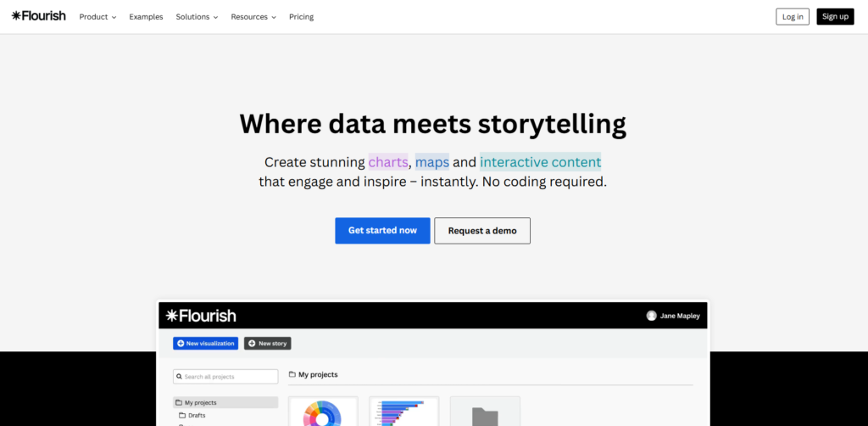Click the Drafts folder icon in the sidebar
The width and height of the screenshot is (868, 426).
(x=181, y=415)
